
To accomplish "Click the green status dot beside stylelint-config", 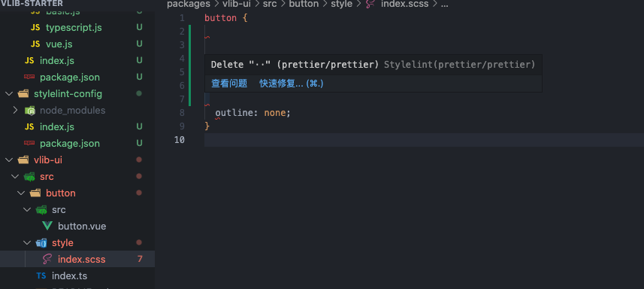I will click(139, 93).
